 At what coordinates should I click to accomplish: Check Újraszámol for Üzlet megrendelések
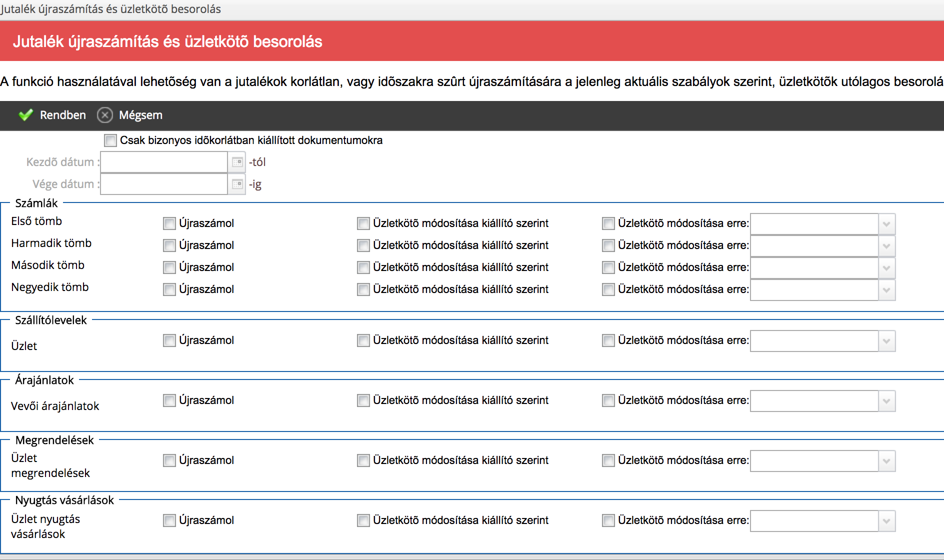tap(169, 460)
